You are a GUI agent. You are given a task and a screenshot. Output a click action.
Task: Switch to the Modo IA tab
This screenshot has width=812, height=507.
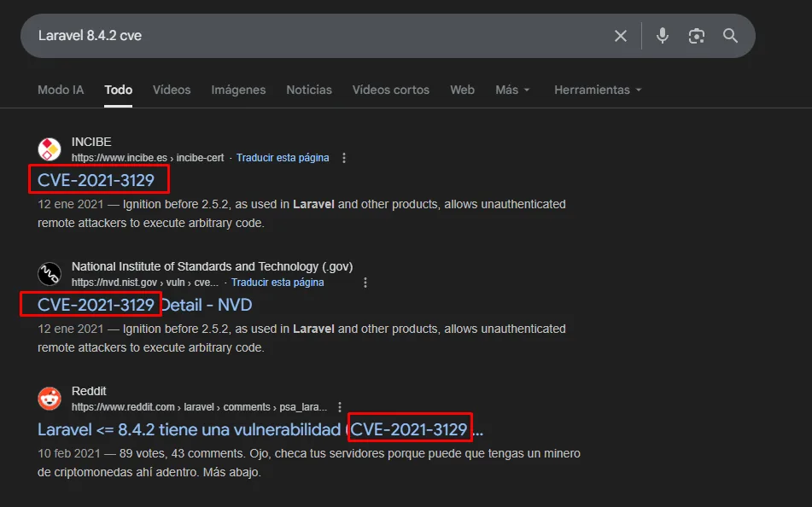pyautogui.click(x=61, y=90)
